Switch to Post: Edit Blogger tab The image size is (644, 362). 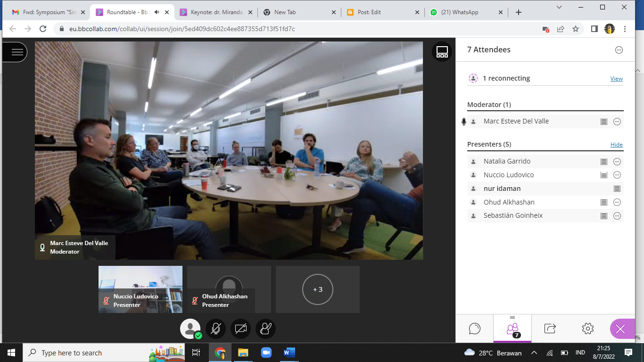pyautogui.click(x=382, y=12)
